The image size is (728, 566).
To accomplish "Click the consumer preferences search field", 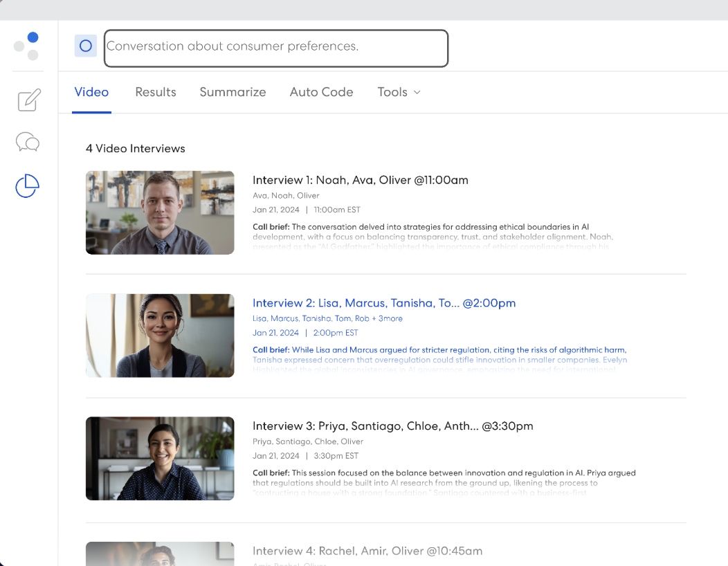I will pyautogui.click(x=276, y=48).
